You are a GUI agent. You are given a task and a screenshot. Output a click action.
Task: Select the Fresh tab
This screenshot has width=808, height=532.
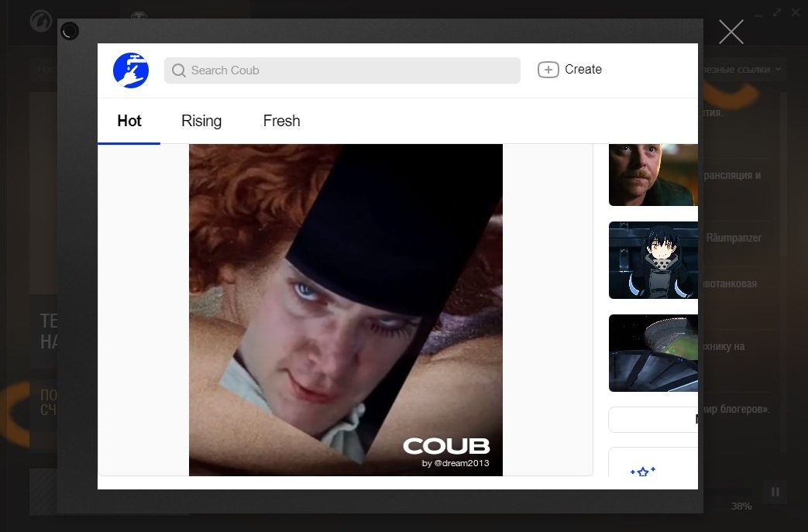click(x=281, y=121)
